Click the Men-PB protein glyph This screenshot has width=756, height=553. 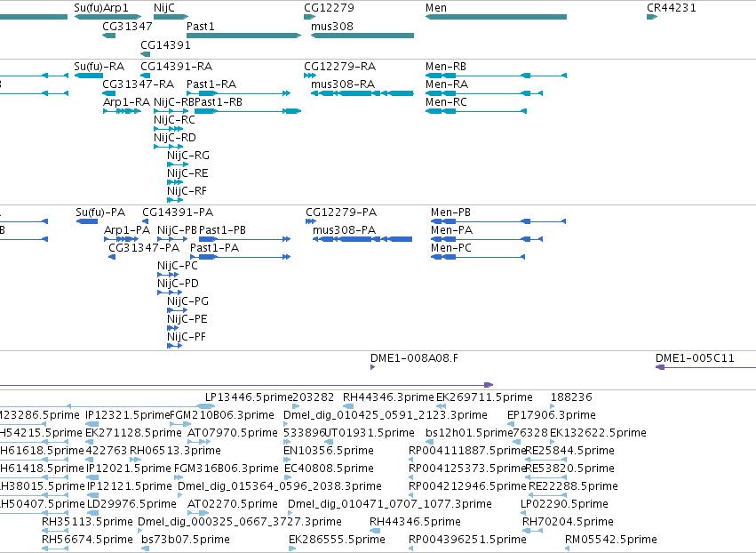(498, 221)
